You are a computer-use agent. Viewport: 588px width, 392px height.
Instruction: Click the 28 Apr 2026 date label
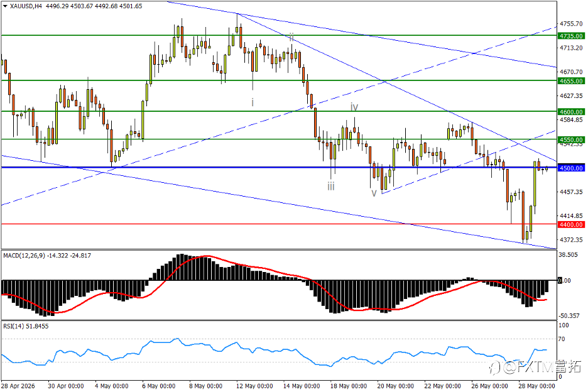pos(18,386)
